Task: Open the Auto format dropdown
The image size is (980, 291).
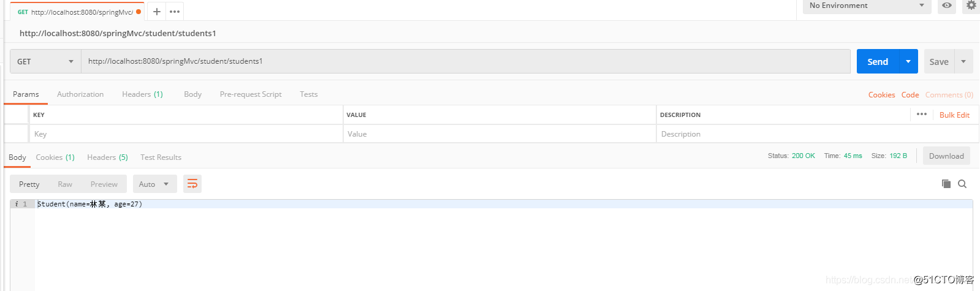Action: tap(155, 184)
